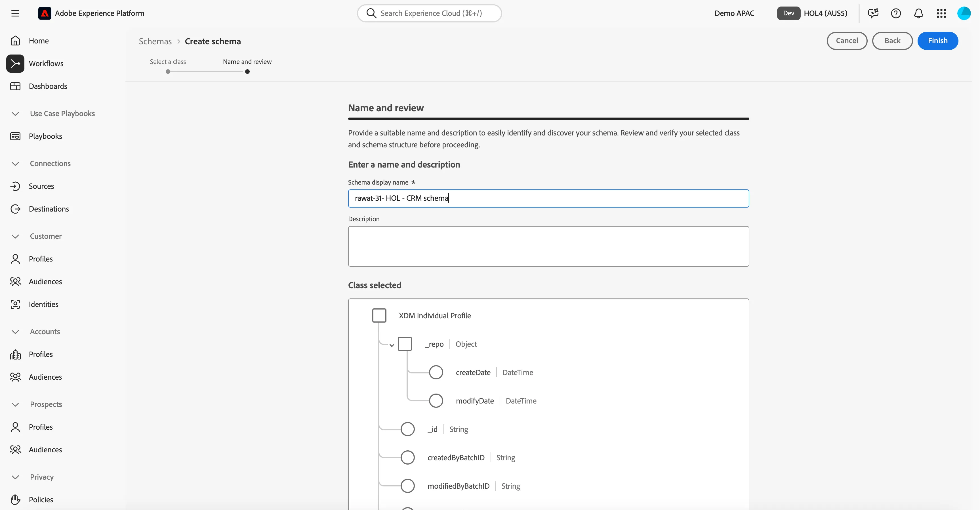Open the feedback chat icon
980x510 pixels.
[873, 13]
